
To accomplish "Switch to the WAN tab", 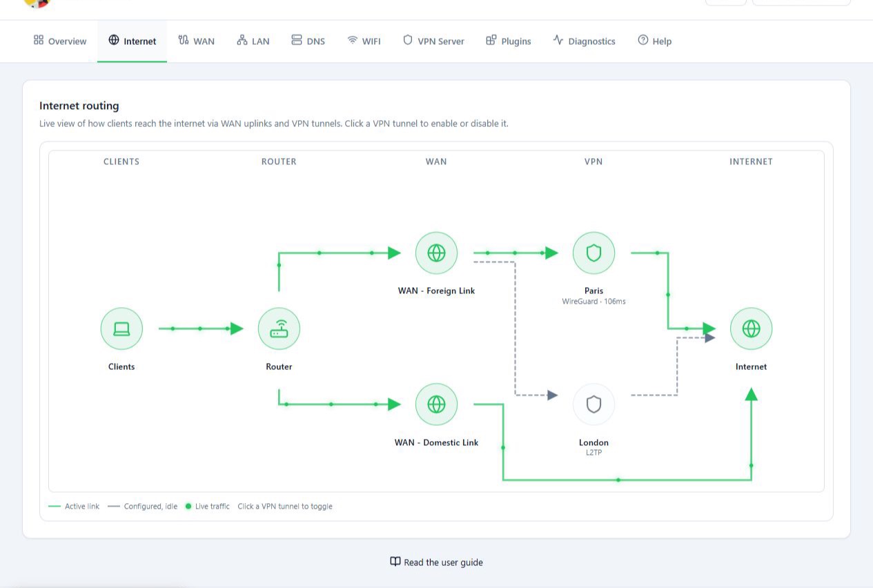I will tap(197, 41).
